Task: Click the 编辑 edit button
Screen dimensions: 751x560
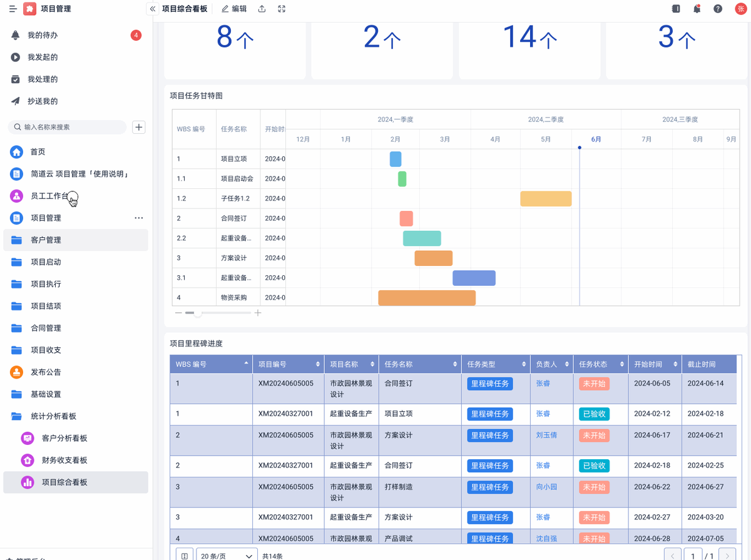Action: click(x=235, y=9)
